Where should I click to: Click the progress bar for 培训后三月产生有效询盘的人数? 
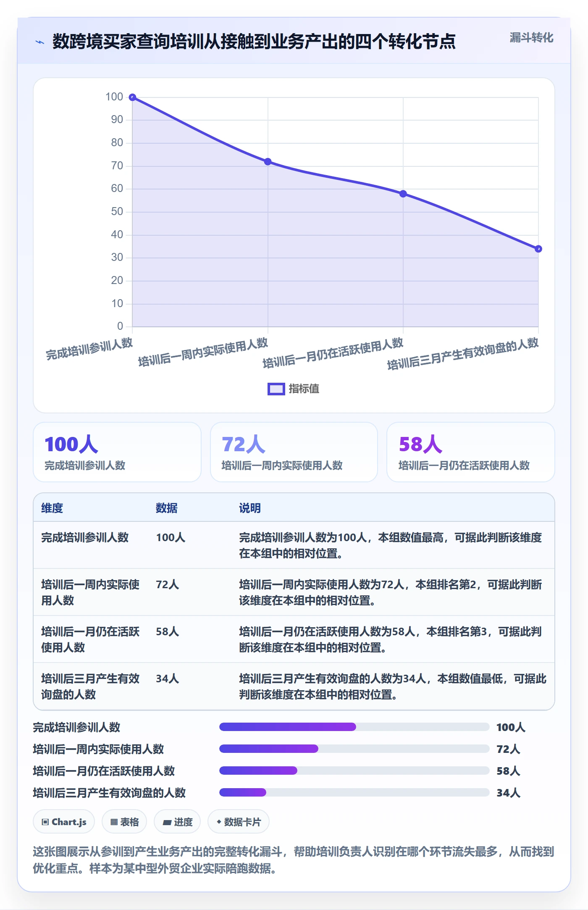pos(354,792)
